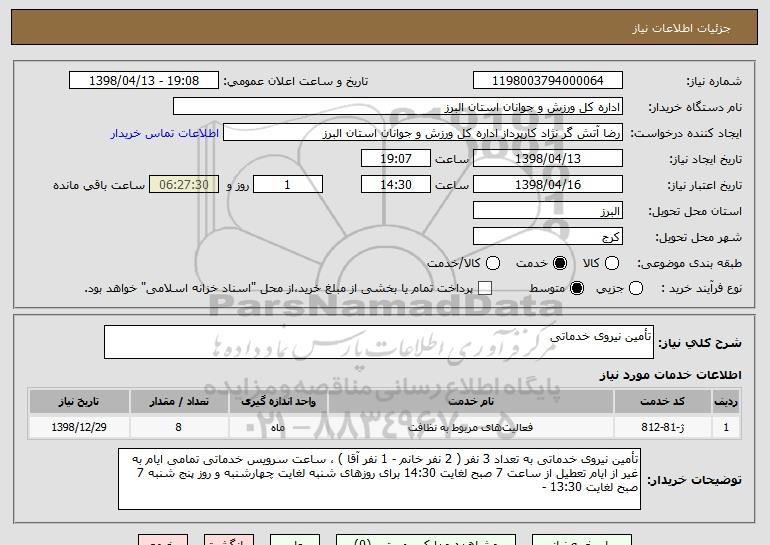Click the need date cell 1398/12/29
The width and height of the screenshot is (770, 545).
click(79, 427)
